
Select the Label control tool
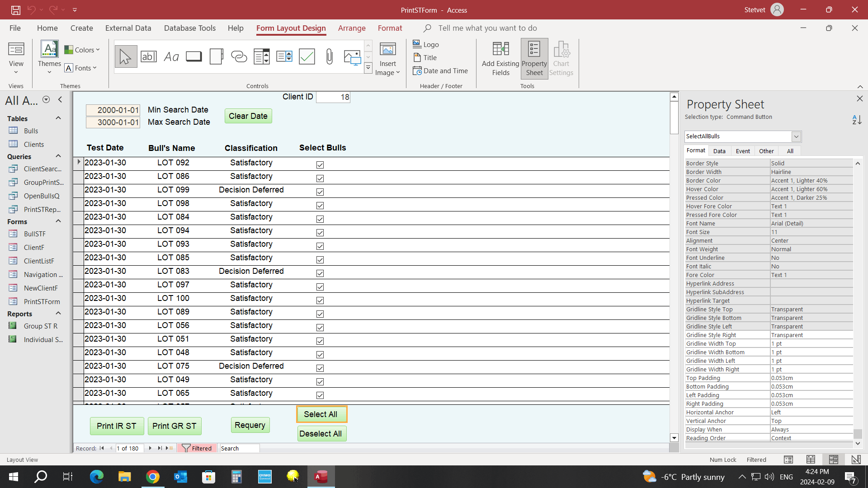(171, 56)
